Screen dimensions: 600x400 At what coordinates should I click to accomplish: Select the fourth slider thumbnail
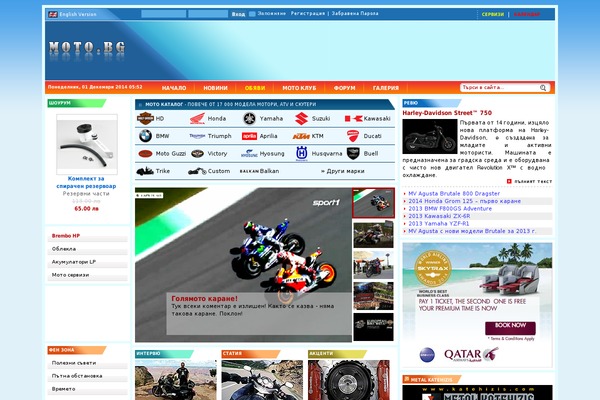(373, 296)
